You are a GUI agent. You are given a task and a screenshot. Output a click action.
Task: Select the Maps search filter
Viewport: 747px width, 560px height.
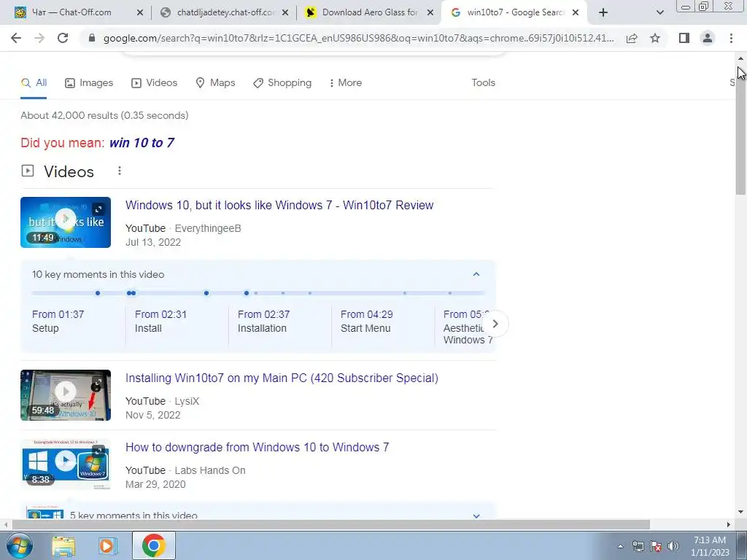pyautogui.click(x=215, y=83)
